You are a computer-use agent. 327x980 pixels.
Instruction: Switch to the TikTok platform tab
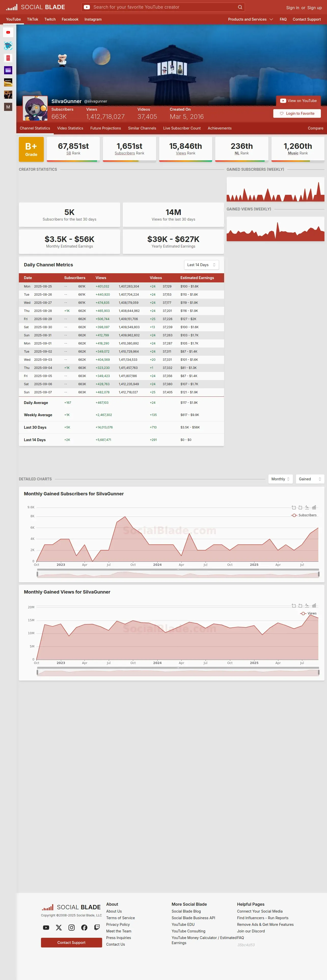(32, 19)
